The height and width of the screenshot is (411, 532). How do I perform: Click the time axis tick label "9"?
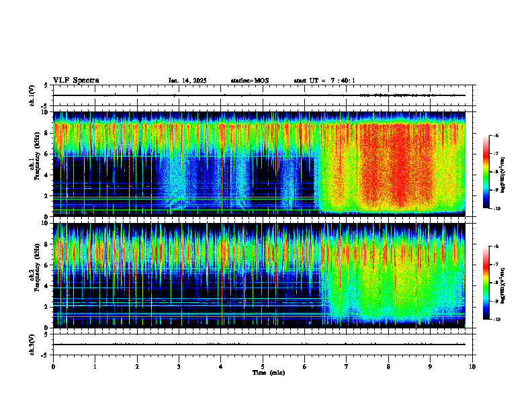(430, 367)
